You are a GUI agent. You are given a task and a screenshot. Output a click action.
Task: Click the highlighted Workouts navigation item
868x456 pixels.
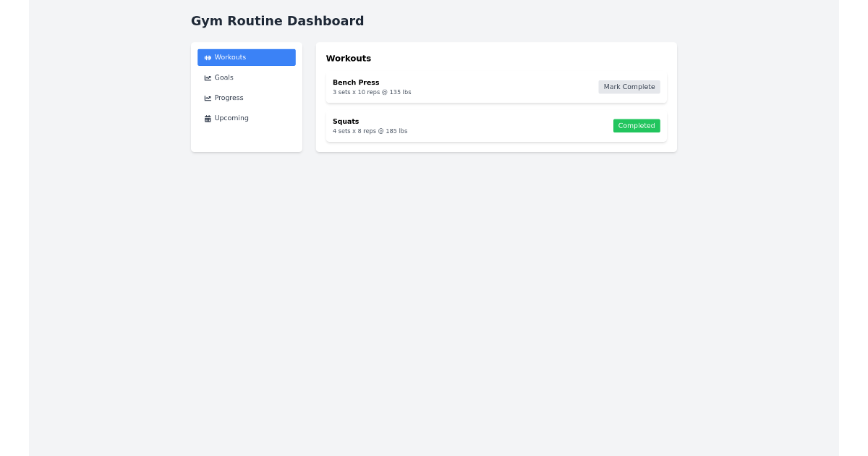[246, 57]
